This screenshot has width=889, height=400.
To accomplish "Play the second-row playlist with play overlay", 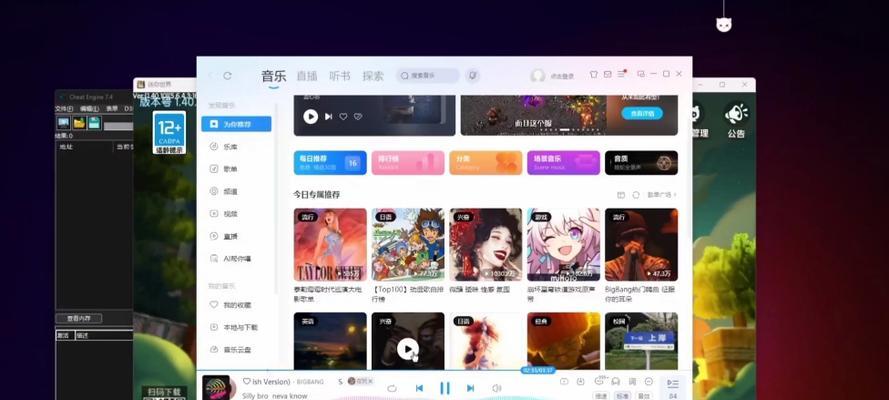I will click(408, 348).
